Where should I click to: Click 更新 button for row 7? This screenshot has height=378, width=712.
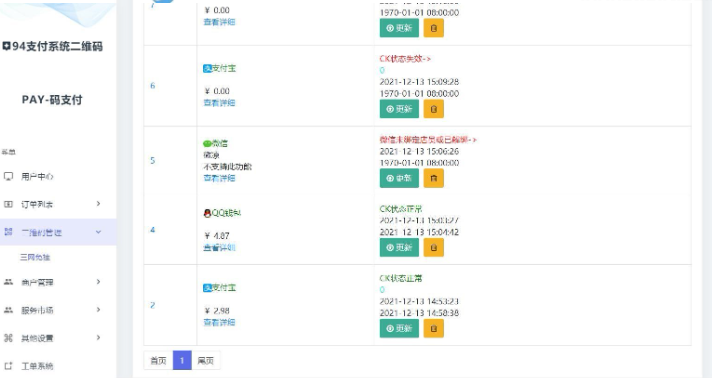(399, 28)
